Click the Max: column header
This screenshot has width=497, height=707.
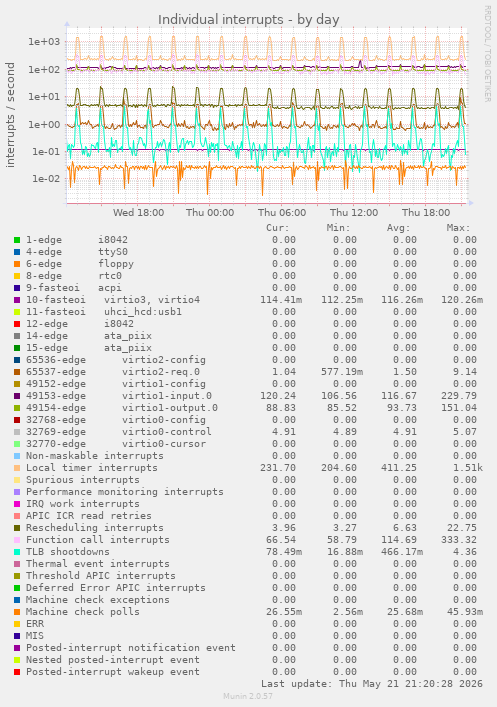coord(458,228)
